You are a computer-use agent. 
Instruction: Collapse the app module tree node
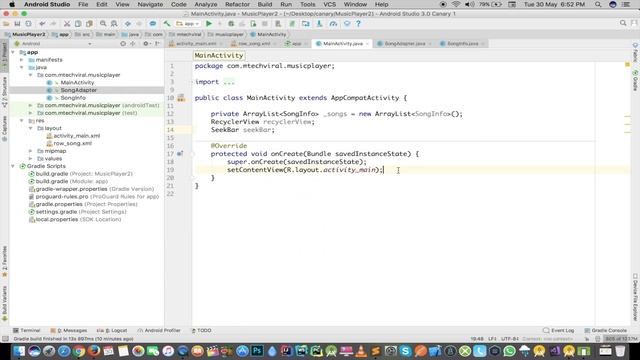(13, 52)
